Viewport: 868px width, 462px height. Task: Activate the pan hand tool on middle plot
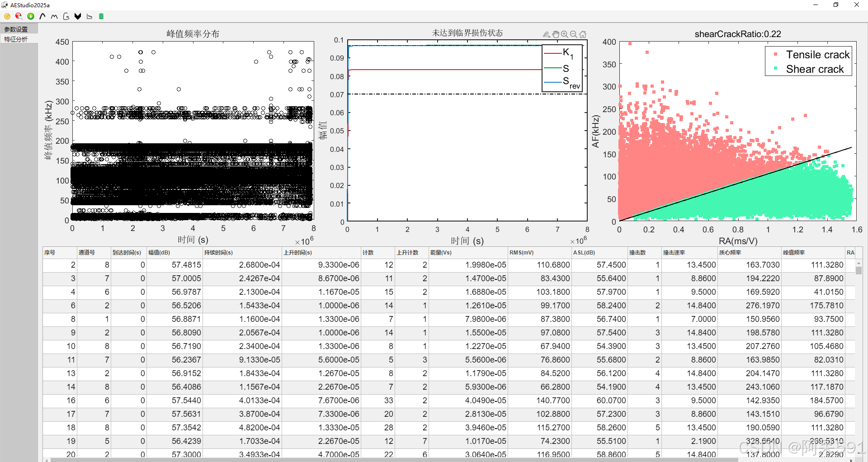(556, 34)
